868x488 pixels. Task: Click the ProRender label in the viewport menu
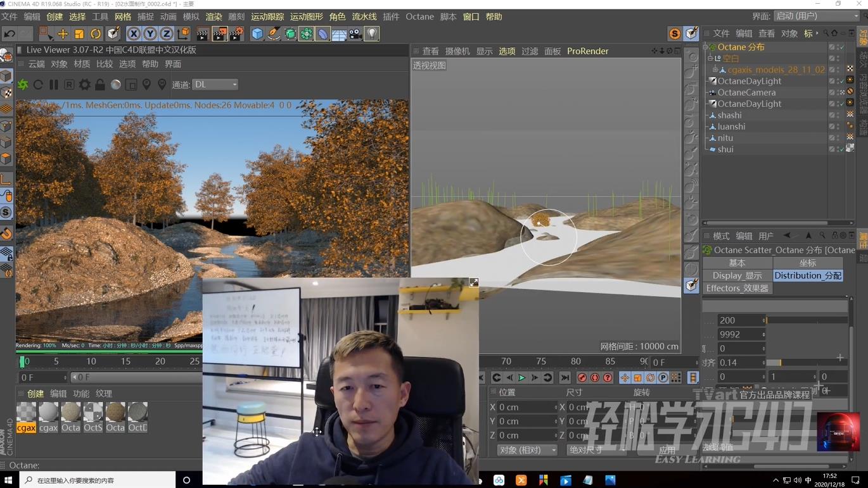tap(587, 51)
